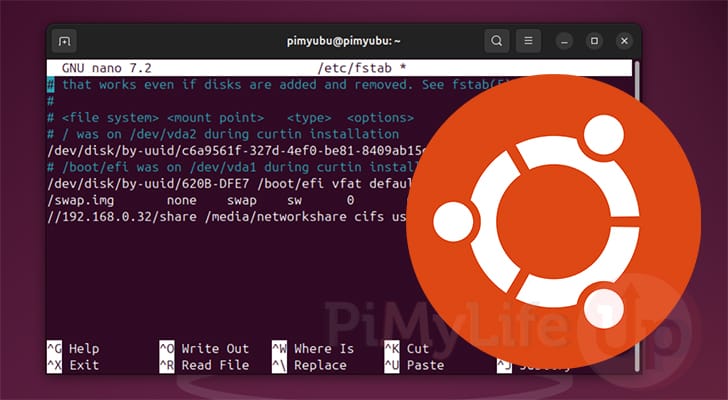Click the '<file system> <mount point>' comment line
The height and width of the screenshot is (400, 728).
click(230, 118)
